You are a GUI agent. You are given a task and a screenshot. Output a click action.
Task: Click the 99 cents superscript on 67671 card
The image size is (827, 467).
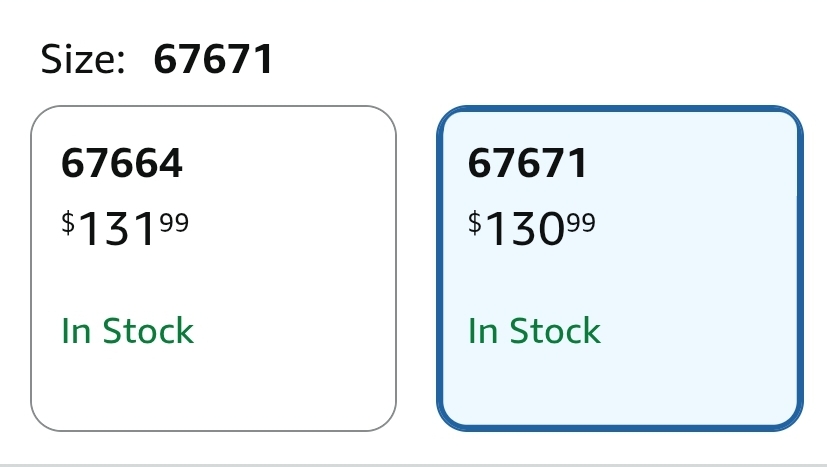(581, 222)
